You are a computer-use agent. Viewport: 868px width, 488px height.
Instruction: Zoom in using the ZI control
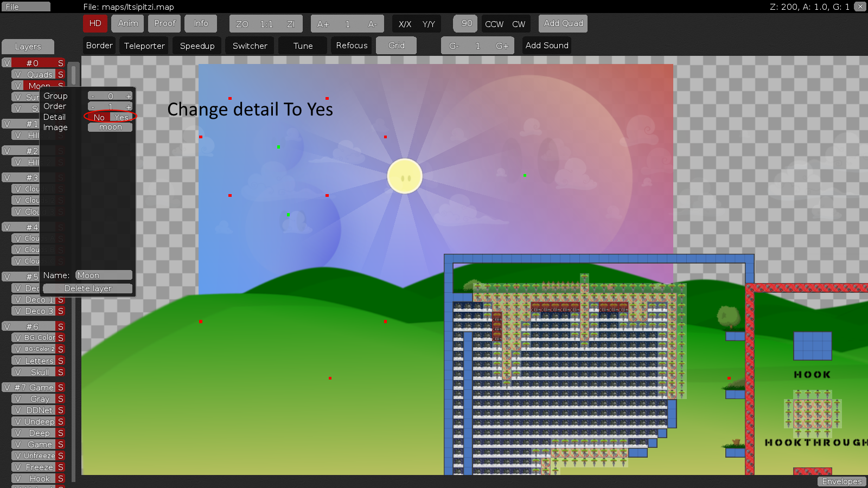[x=291, y=24]
